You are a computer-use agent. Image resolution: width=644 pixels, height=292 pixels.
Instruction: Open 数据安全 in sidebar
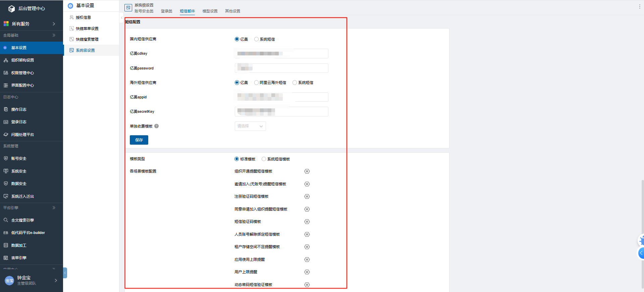(32, 184)
